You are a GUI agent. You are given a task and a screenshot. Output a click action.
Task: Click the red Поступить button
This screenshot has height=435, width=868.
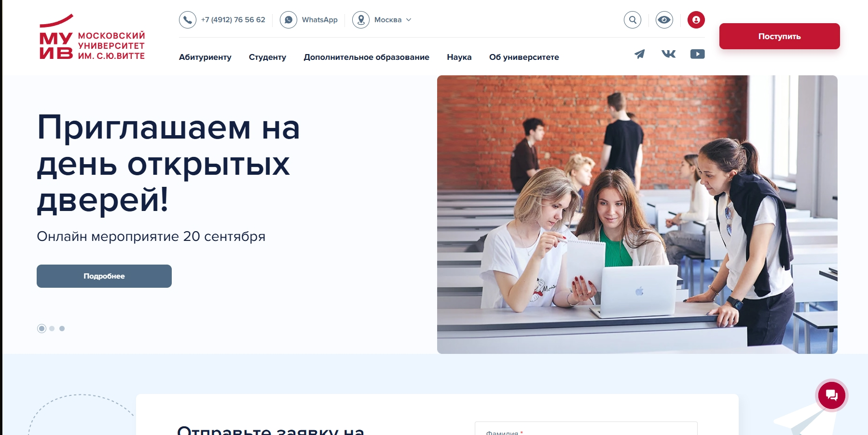780,36
